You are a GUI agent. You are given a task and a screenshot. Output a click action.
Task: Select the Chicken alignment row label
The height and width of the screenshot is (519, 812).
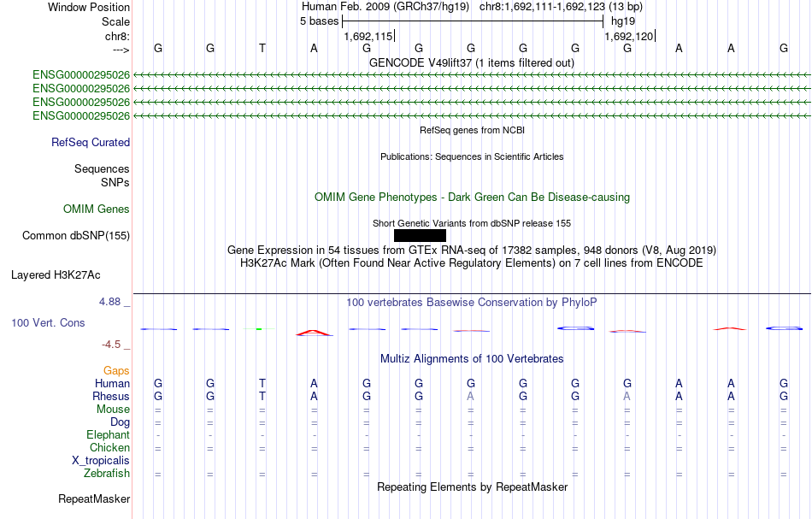(x=109, y=447)
